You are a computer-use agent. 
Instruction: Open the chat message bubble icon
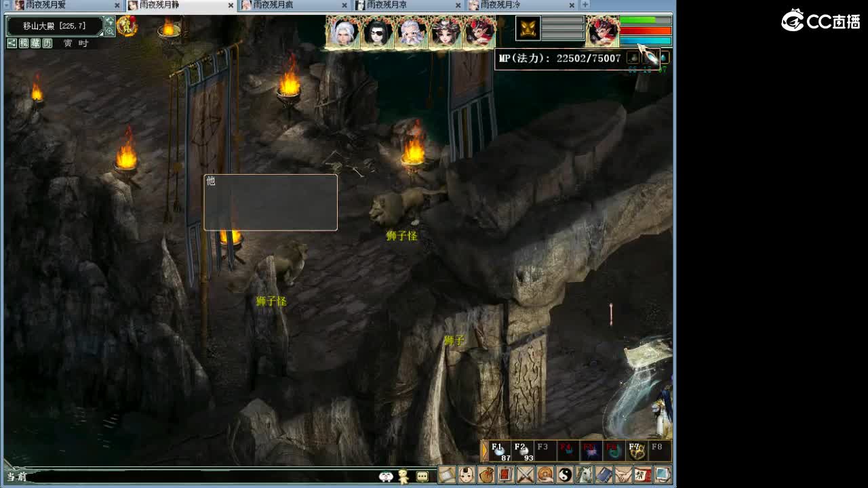(422, 476)
